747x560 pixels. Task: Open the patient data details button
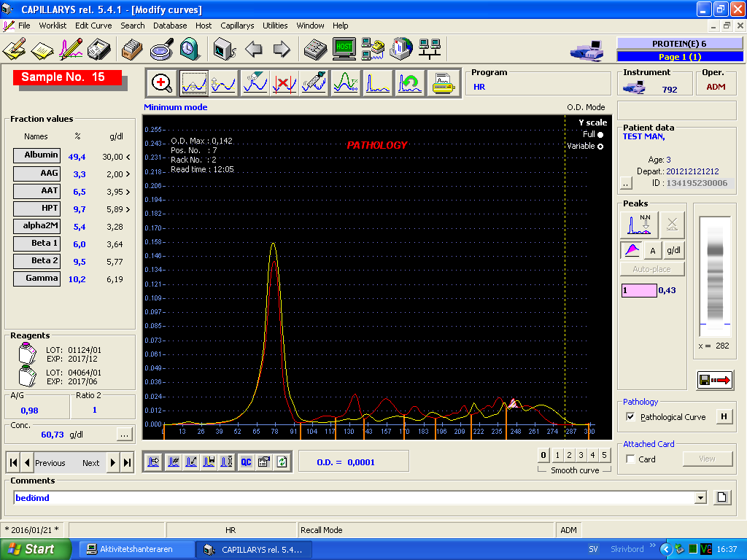626,183
